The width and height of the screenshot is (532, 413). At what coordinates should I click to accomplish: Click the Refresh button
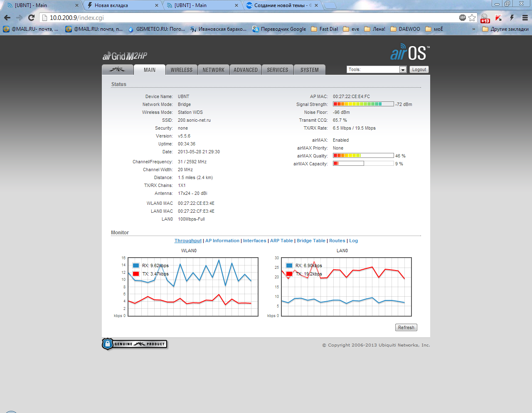(x=406, y=327)
